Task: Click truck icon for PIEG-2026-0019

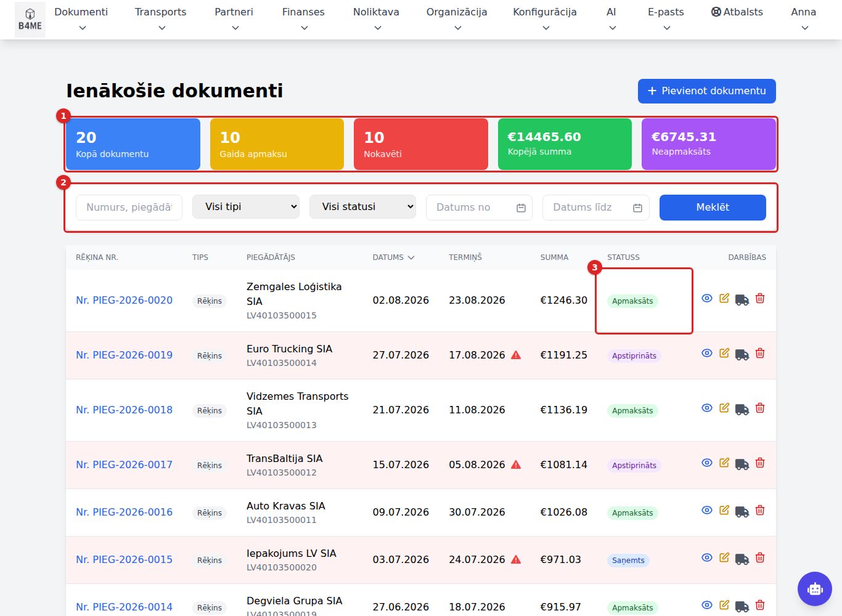Action: [742, 354]
